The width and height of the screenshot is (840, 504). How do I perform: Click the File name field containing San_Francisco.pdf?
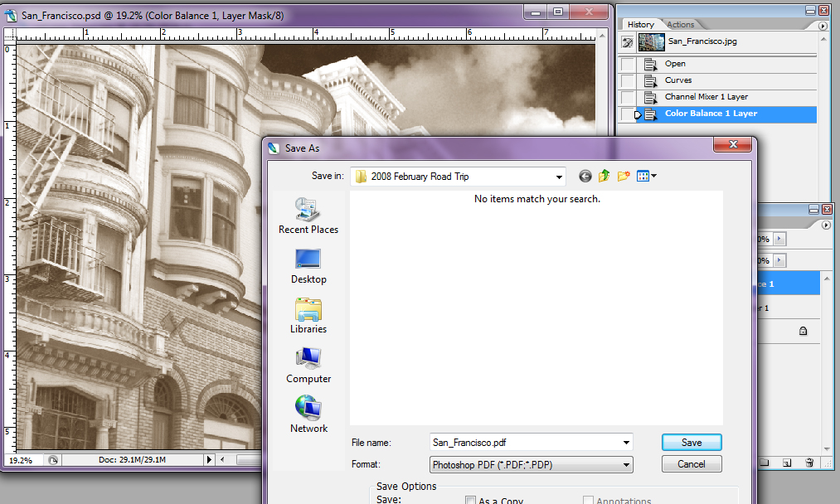[x=525, y=443]
